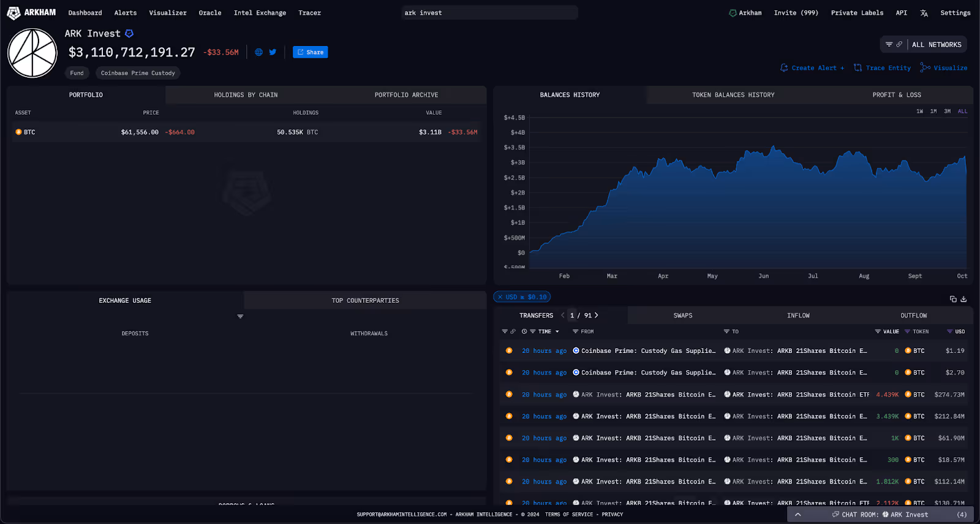Switch to Outflow tab
The width and height of the screenshot is (980, 524).
[x=913, y=316]
